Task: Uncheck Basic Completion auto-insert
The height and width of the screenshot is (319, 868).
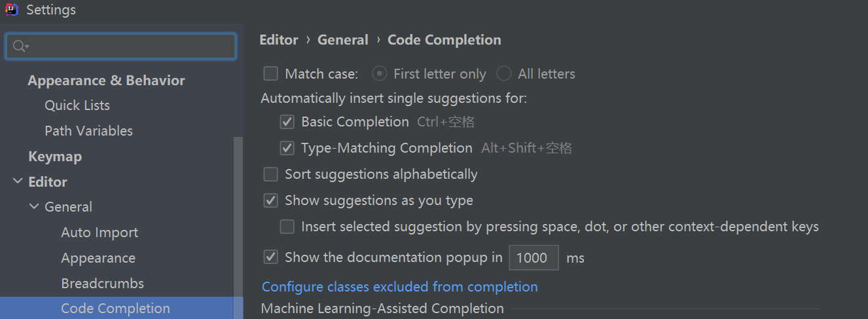Action: pyautogui.click(x=287, y=122)
